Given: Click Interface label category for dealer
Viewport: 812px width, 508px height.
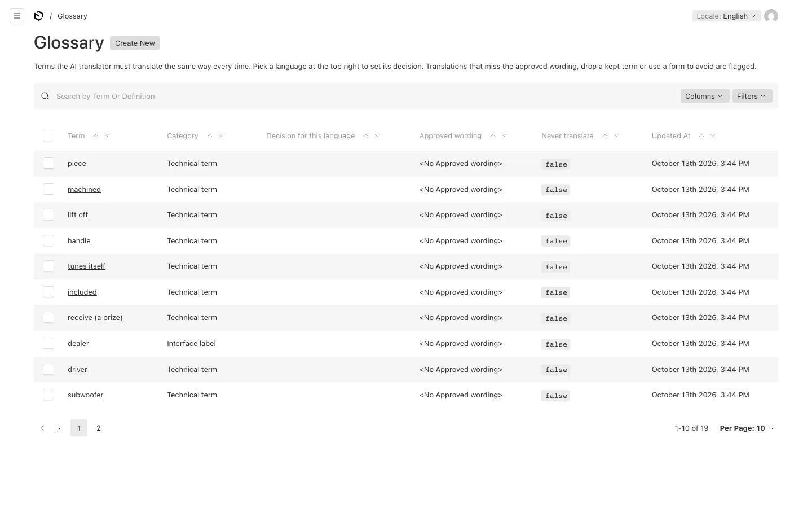Looking at the screenshot, I should coord(191,343).
